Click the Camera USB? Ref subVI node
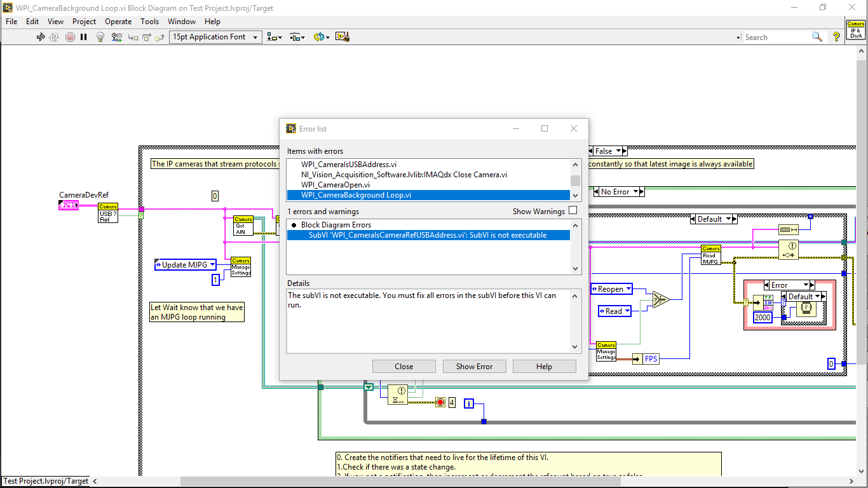This screenshot has width=868, height=488. click(108, 213)
